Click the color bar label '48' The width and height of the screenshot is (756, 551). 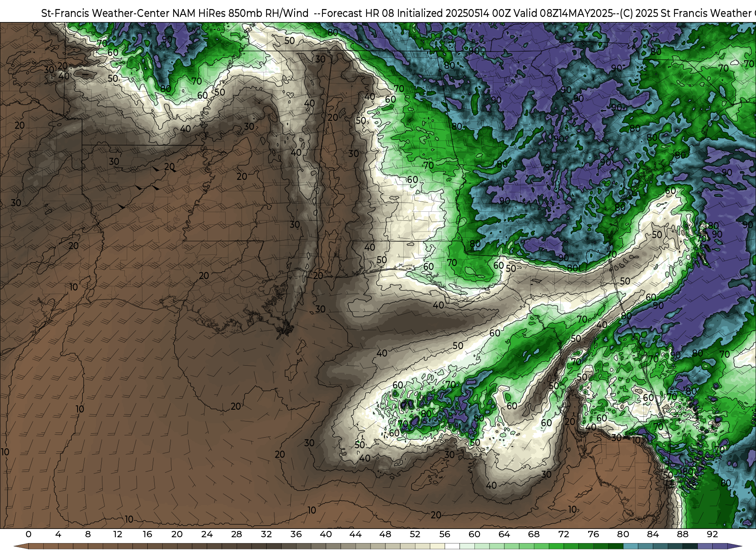pyautogui.click(x=385, y=534)
